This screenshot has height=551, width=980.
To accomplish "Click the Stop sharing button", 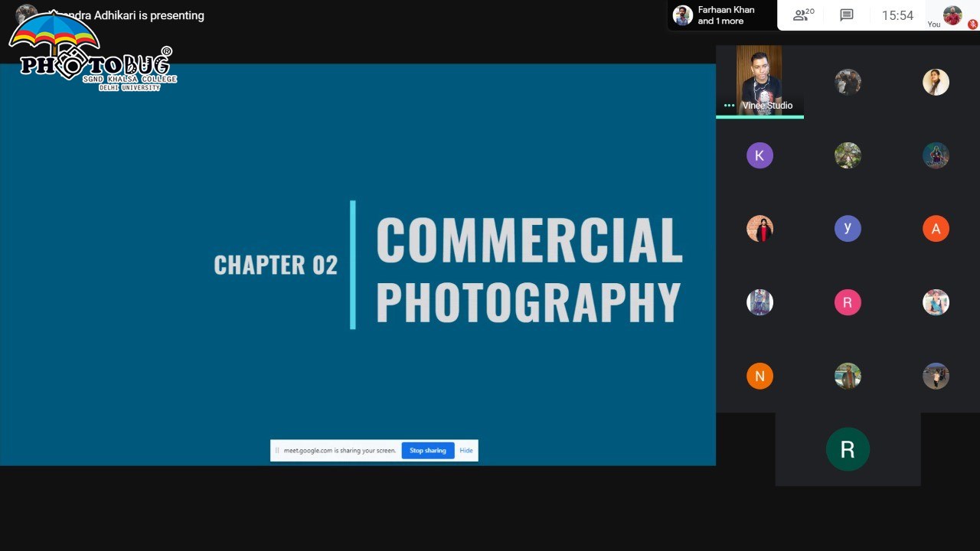I will pos(427,451).
